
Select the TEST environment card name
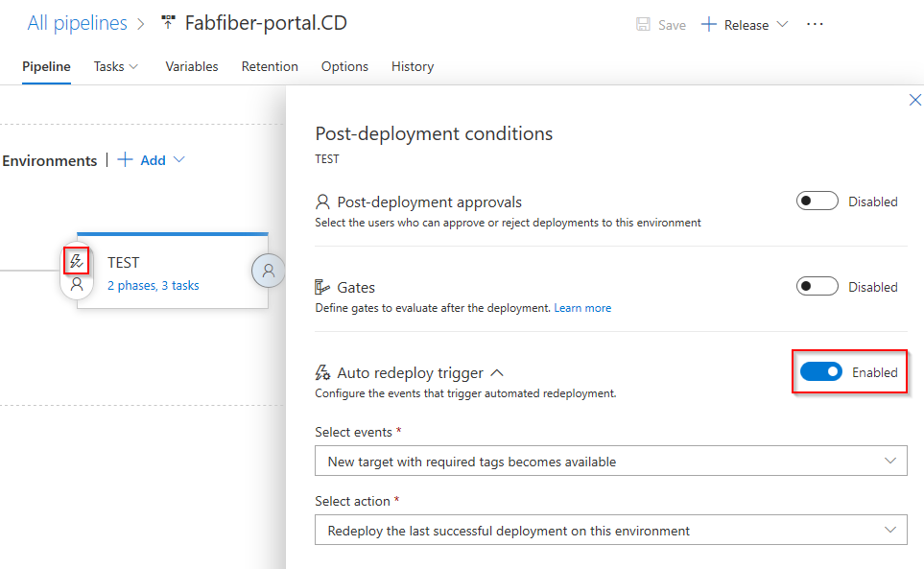123,263
